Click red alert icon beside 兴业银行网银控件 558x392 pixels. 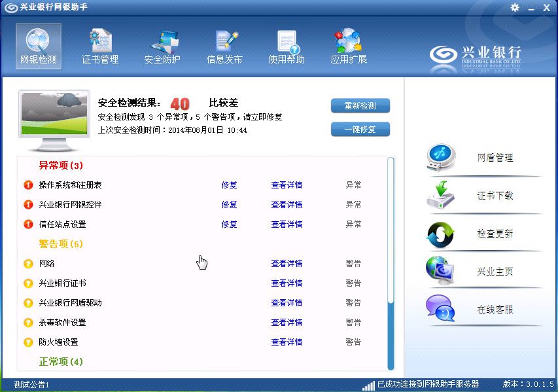pos(28,204)
